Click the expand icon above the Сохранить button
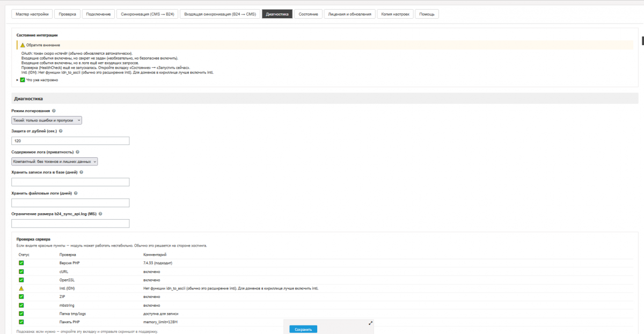This screenshot has width=644, height=334. click(x=370, y=323)
